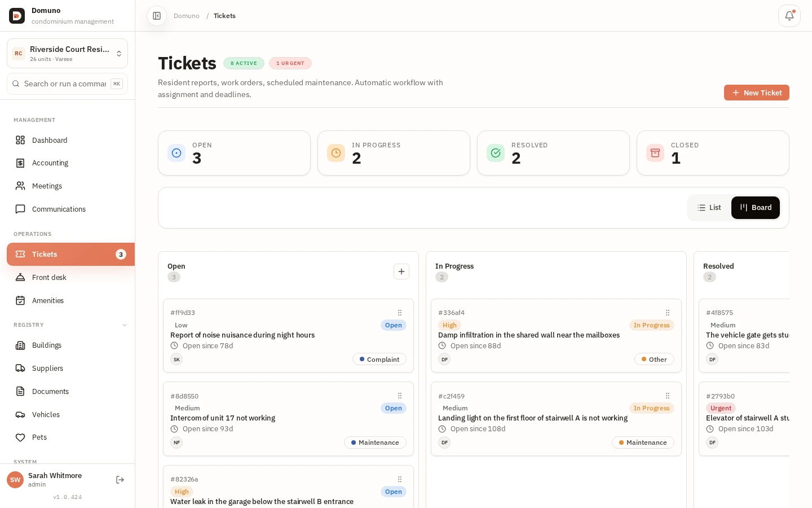Add a ticket with the Open column plus button

[401, 271]
